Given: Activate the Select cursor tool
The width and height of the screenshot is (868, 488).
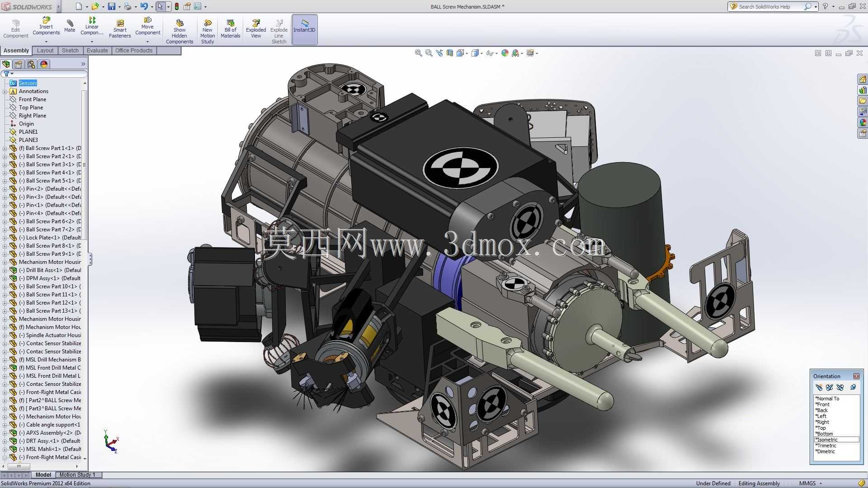Looking at the screenshot, I should pos(160,6).
